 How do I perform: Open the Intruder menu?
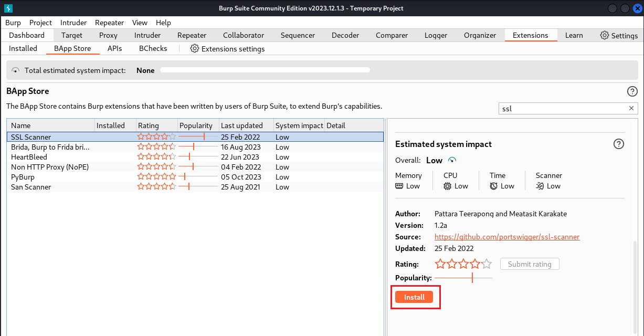pyautogui.click(x=73, y=23)
